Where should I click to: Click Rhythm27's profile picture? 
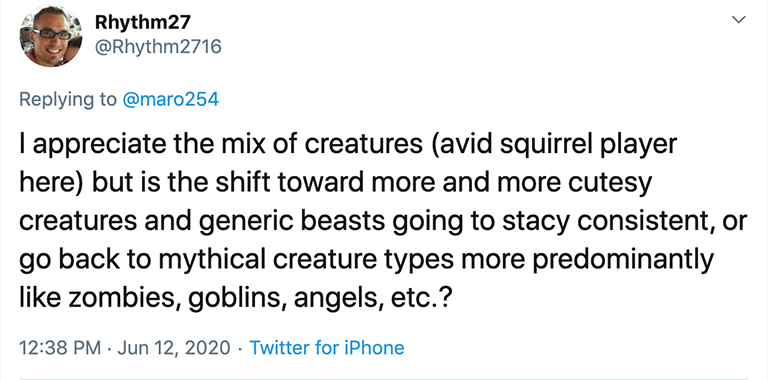click(x=50, y=36)
